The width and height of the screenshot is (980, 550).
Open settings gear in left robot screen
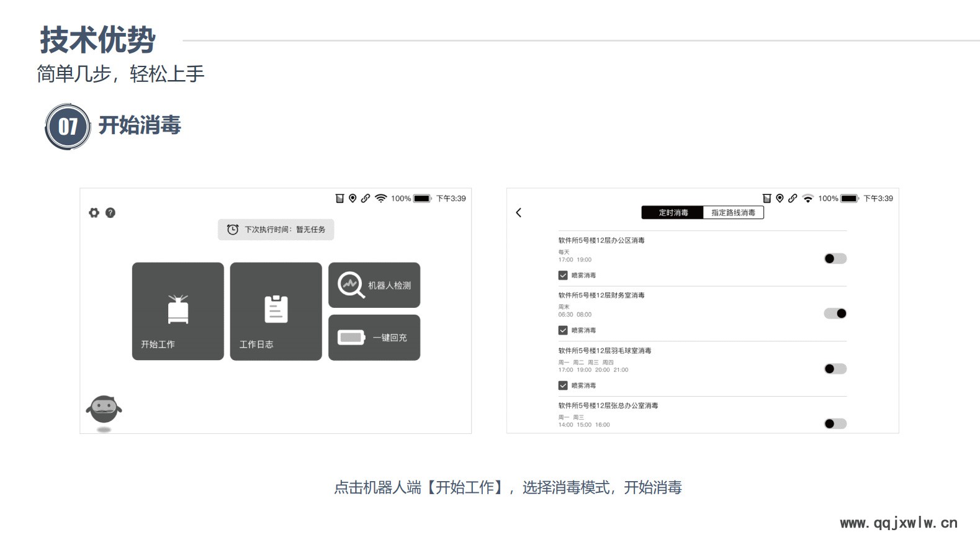(94, 213)
